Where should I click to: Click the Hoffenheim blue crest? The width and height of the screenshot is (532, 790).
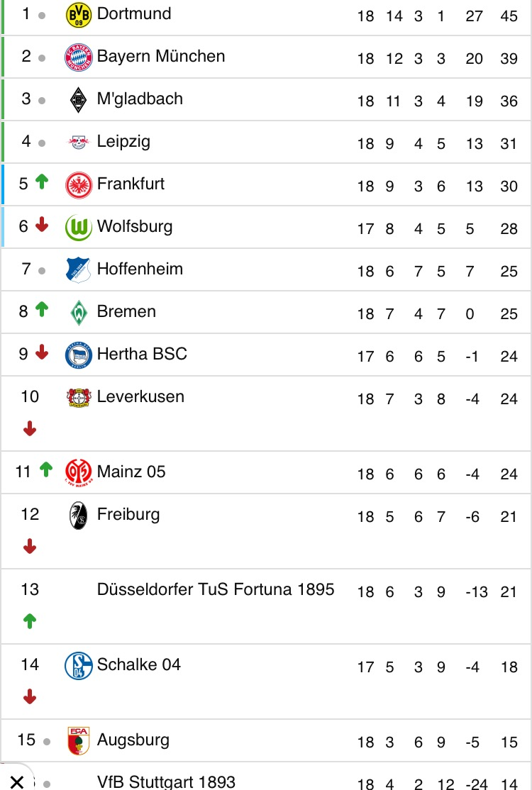tap(79, 270)
